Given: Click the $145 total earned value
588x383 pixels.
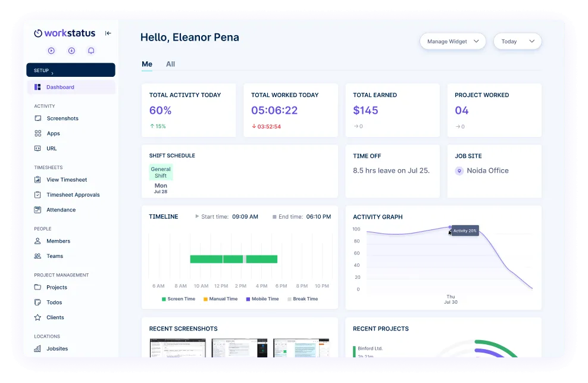Looking at the screenshot, I should (365, 110).
